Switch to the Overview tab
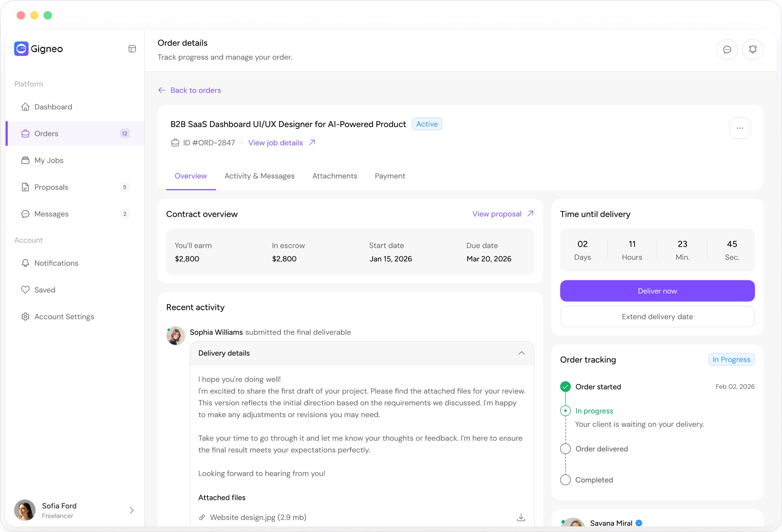Image resolution: width=782 pixels, height=532 pixels. [x=191, y=176]
